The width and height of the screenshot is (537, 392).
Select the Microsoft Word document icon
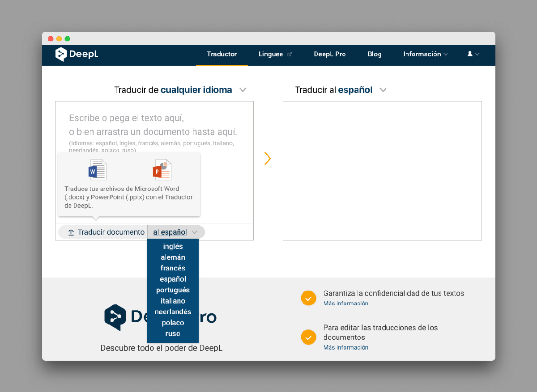[x=97, y=170]
